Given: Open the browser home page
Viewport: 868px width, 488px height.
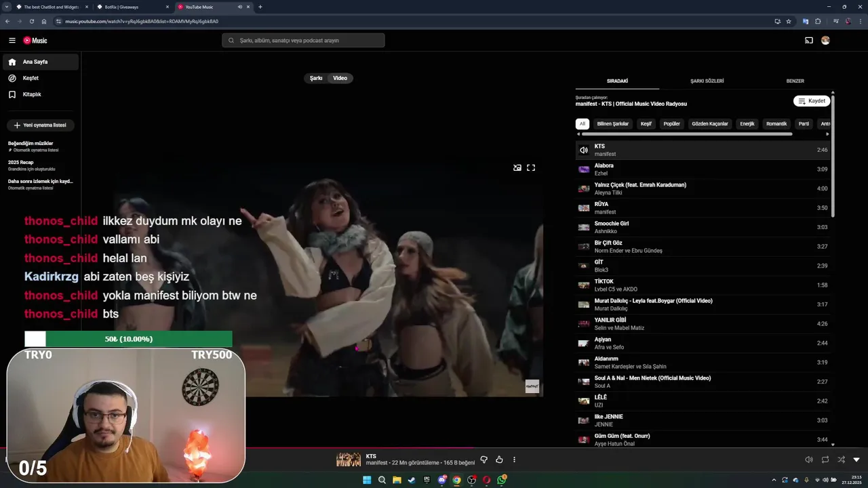Looking at the screenshot, I should [44, 21].
